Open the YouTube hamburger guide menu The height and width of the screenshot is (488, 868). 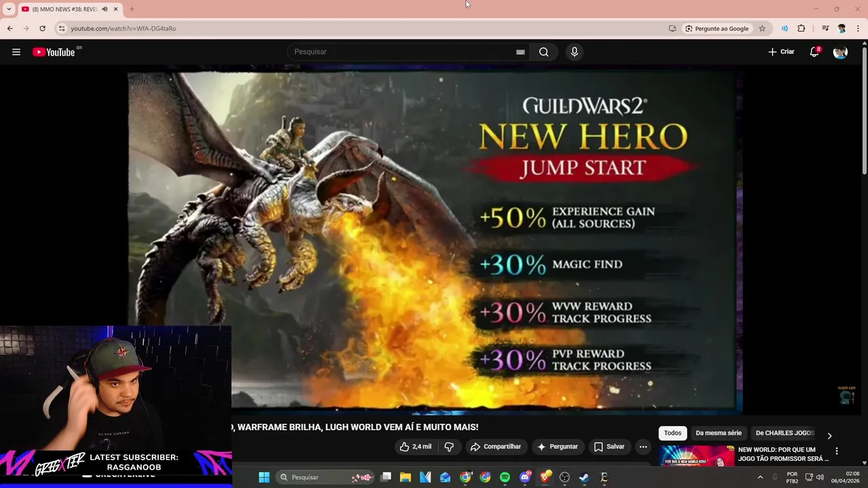(x=16, y=52)
